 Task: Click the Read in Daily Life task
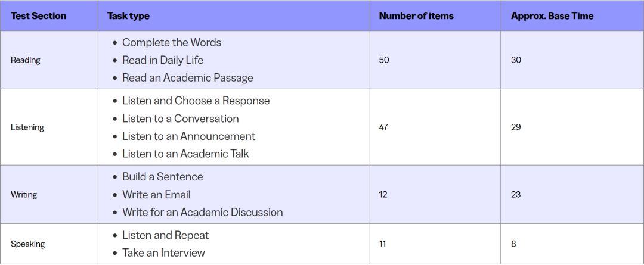pos(163,60)
